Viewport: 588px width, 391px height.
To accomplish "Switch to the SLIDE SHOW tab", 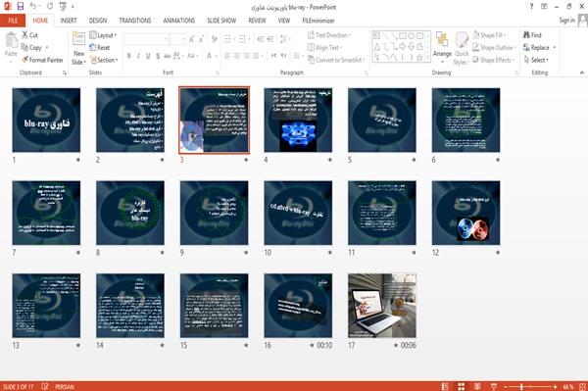I will click(221, 21).
